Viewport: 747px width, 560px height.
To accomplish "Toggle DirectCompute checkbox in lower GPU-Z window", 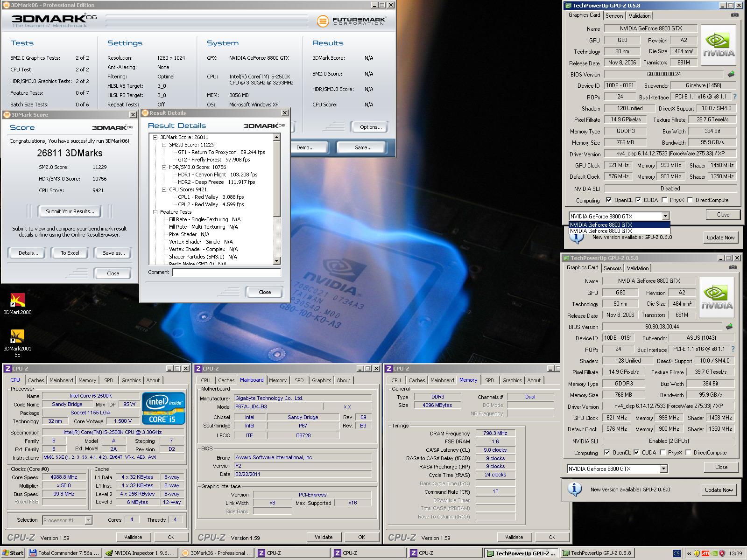I will pos(688,452).
